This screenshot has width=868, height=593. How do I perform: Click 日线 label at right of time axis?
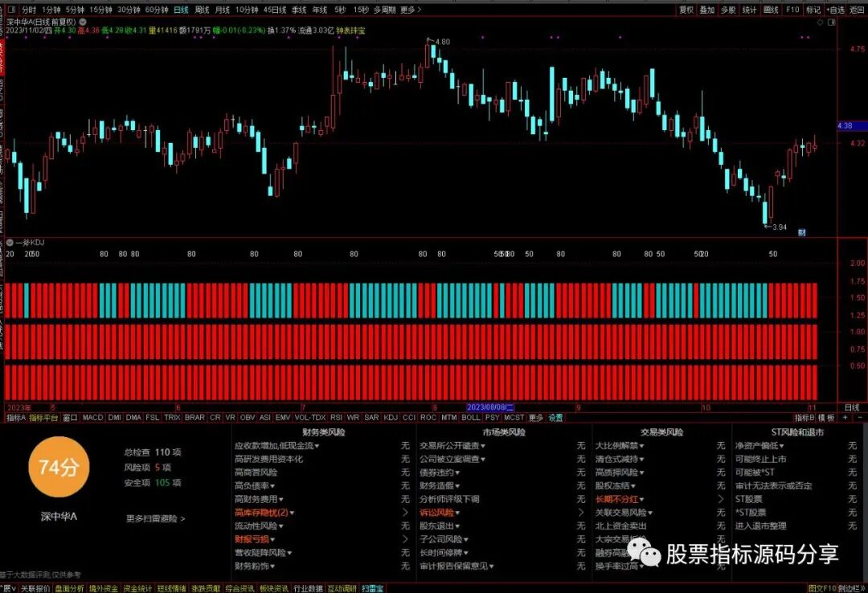pos(852,407)
